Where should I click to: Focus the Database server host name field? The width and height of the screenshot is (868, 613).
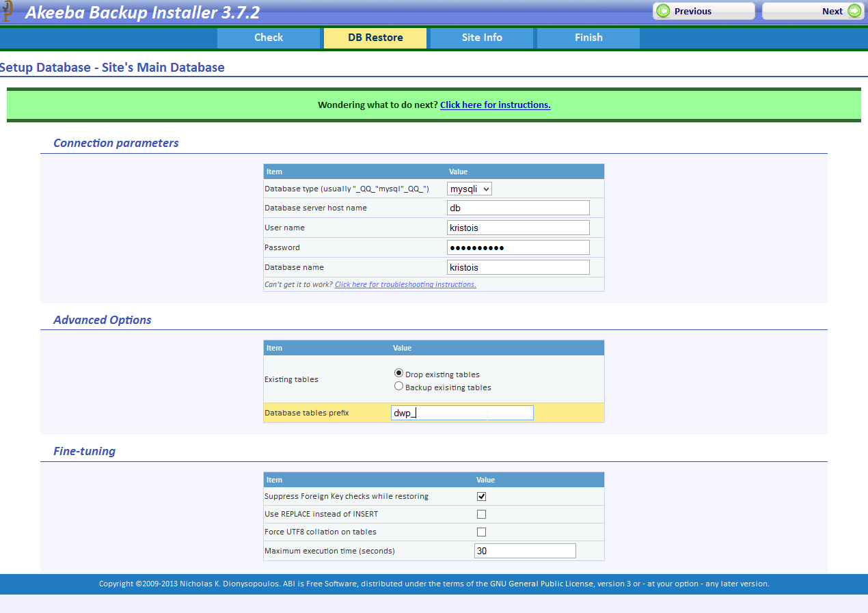coord(518,208)
